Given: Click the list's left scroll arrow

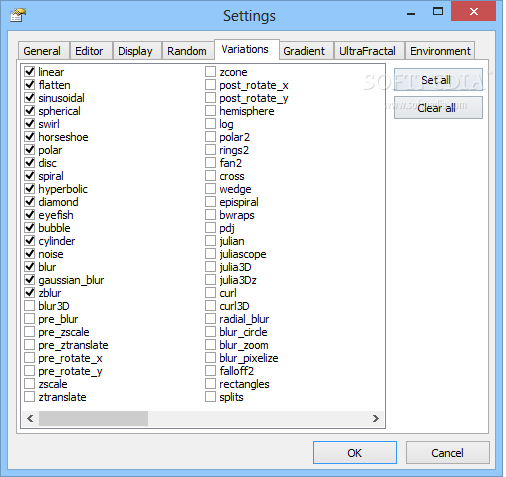Looking at the screenshot, I should tap(30, 418).
